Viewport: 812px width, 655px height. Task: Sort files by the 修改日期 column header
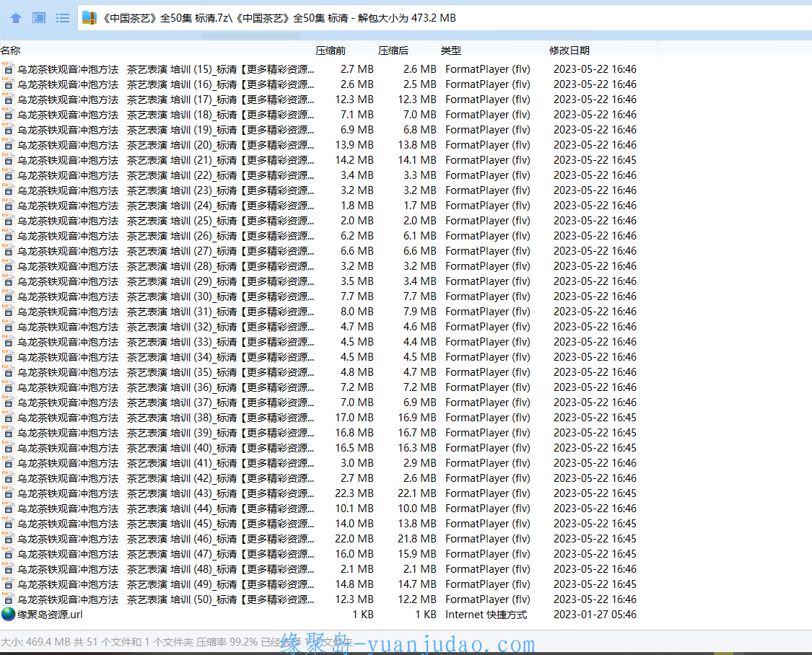(x=569, y=50)
